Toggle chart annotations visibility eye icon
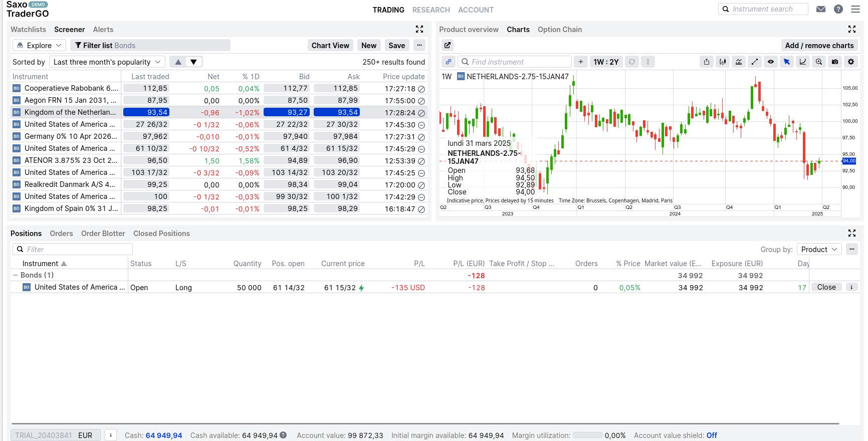 [771, 62]
